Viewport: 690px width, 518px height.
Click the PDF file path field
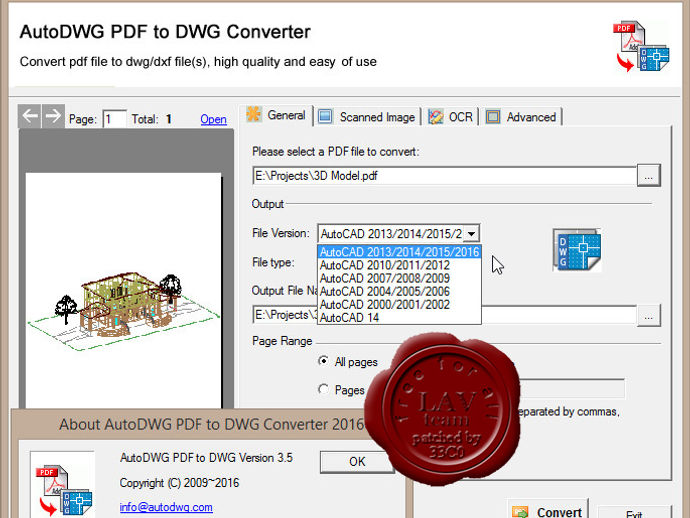coord(444,176)
